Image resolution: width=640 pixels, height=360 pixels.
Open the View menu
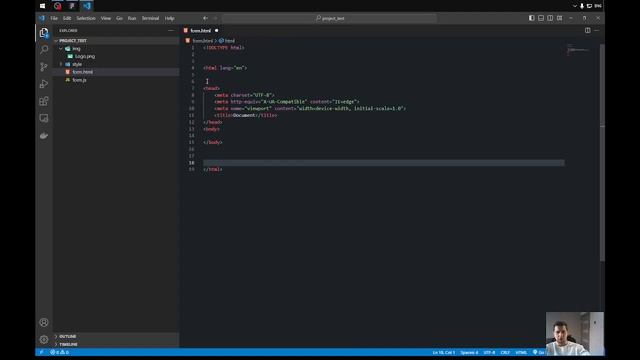pyautogui.click(x=106, y=18)
